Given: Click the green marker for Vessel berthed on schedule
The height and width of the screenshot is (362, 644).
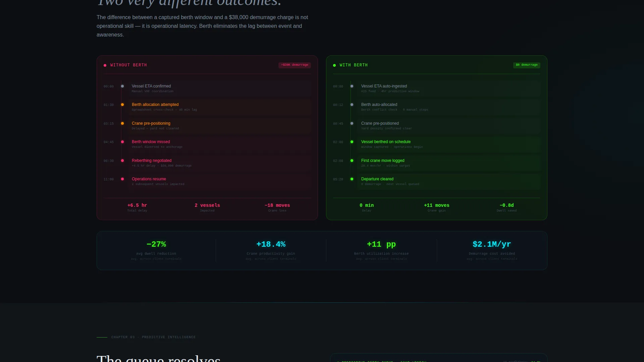Looking at the screenshot, I should coord(352,142).
